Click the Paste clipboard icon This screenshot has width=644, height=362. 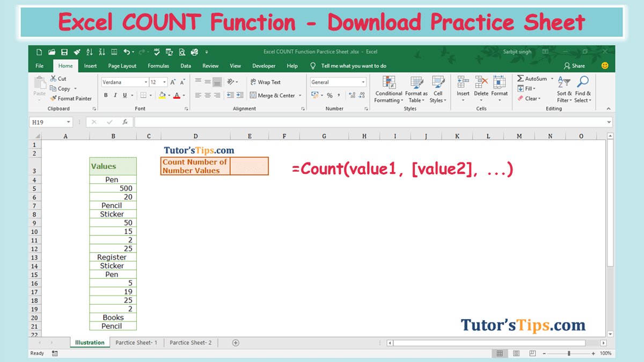40,82
